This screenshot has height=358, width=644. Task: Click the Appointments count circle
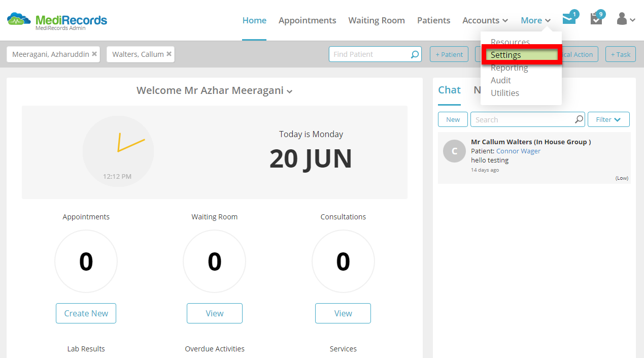86,262
